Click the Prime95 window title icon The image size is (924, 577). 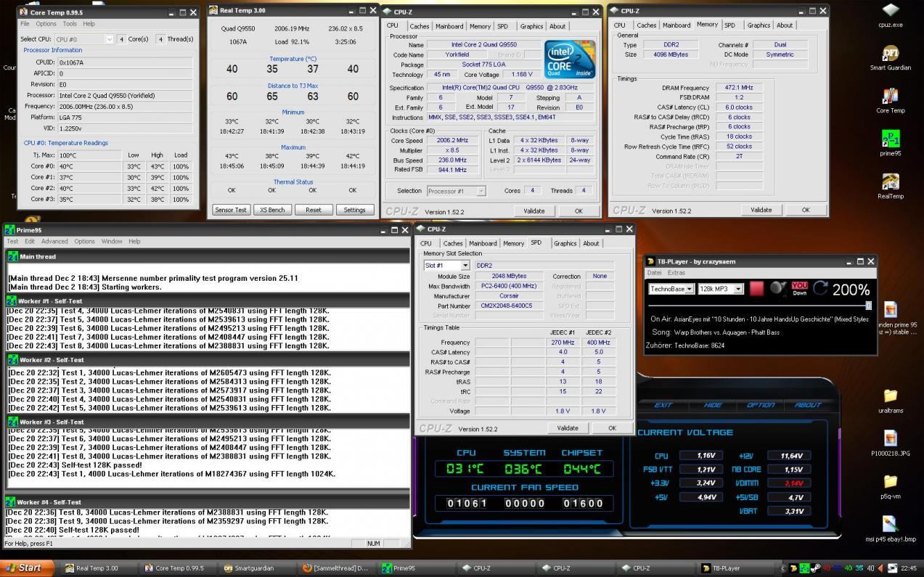pos(9,230)
